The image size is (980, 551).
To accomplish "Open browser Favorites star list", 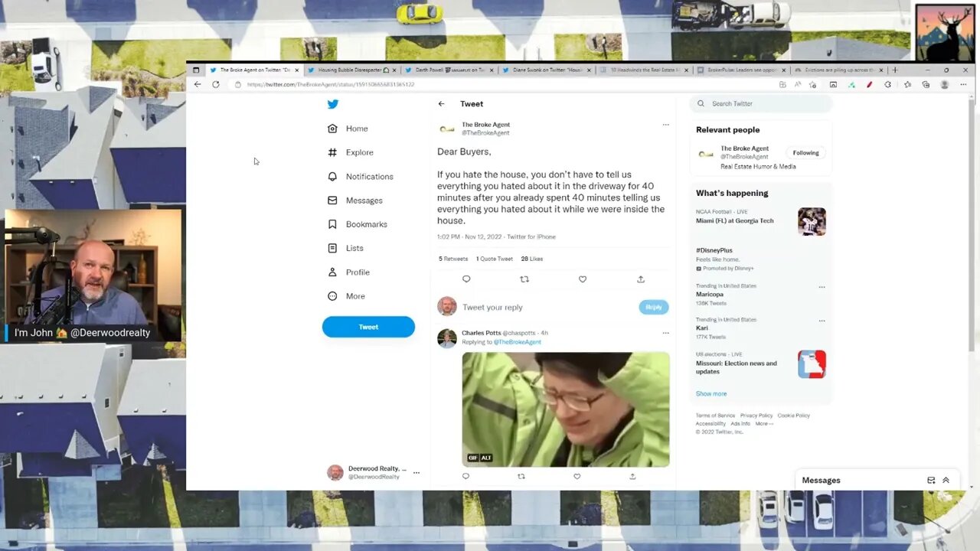I will coord(907,84).
